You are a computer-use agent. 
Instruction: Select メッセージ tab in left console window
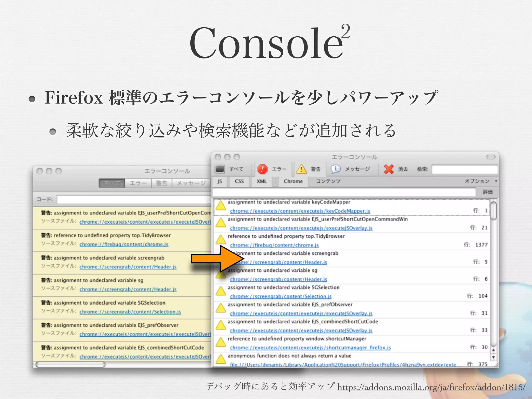(191, 183)
